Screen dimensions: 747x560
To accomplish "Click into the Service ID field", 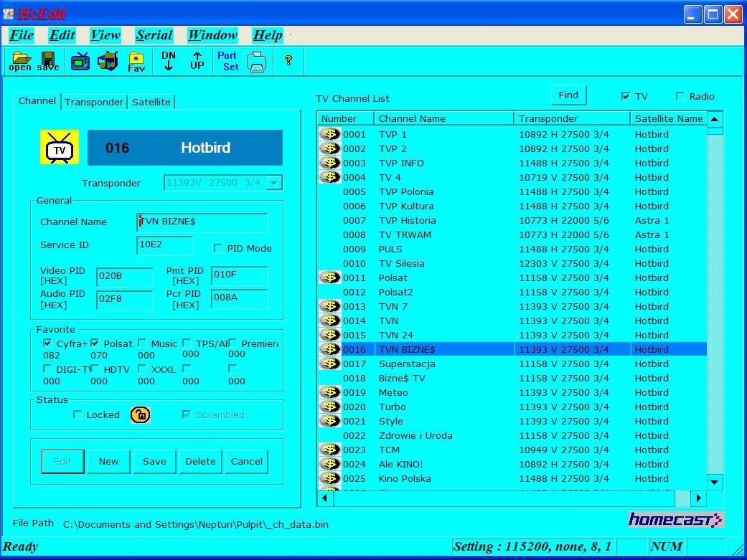I will [x=165, y=245].
